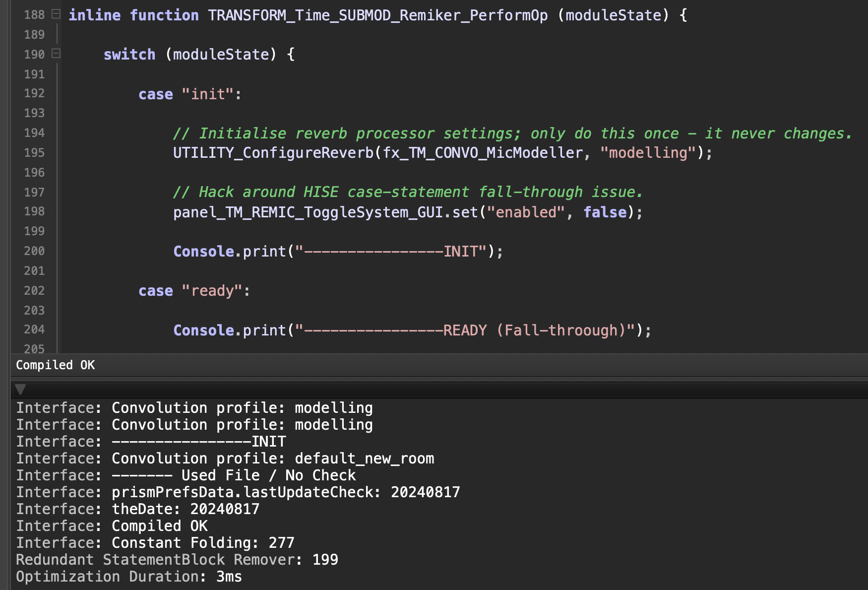Viewport: 868px width, 590px height.
Task: Click line number 198 in the gutter
Action: point(34,211)
